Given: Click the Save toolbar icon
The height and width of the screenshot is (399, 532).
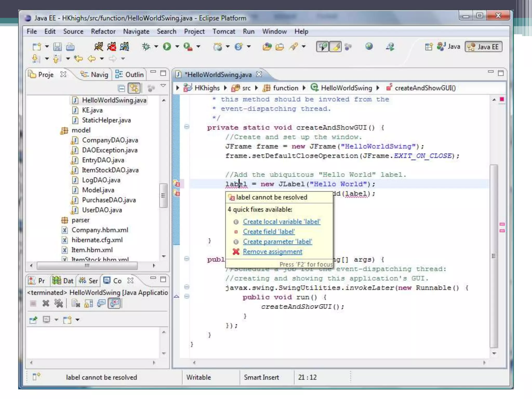Looking at the screenshot, I should [57, 47].
